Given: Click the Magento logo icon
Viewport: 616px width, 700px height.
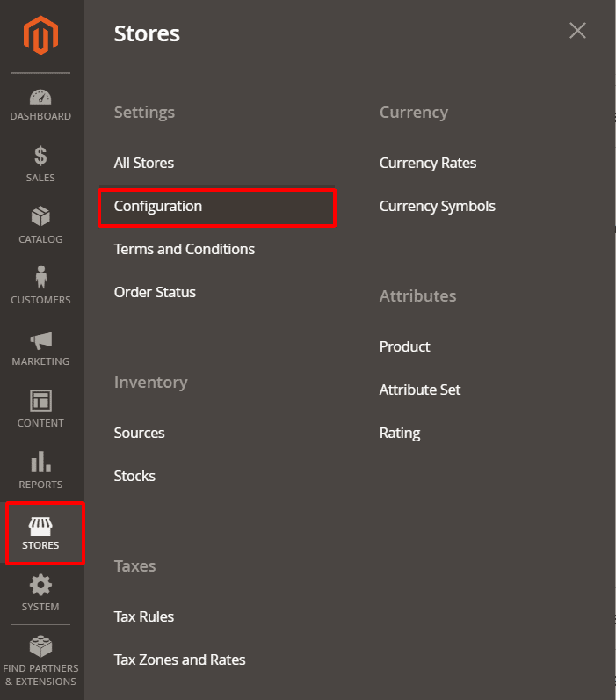Looking at the screenshot, I should click(x=41, y=36).
